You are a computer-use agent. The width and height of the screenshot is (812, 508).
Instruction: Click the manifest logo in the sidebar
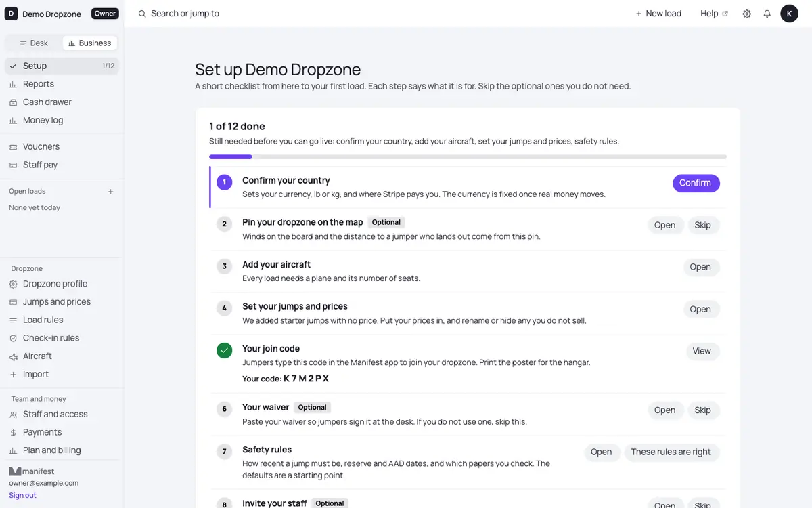31,471
